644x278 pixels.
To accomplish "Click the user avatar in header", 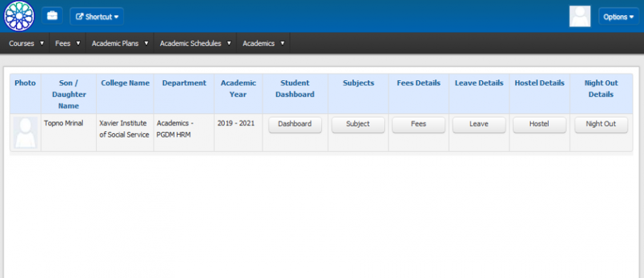I will [x=580, y=16].
